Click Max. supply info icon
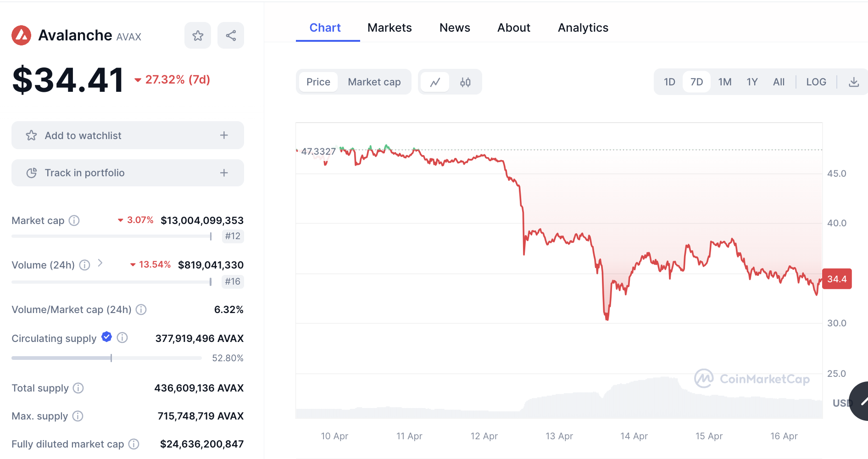This screenshot has height=459, width=868. tap(78, 416)
